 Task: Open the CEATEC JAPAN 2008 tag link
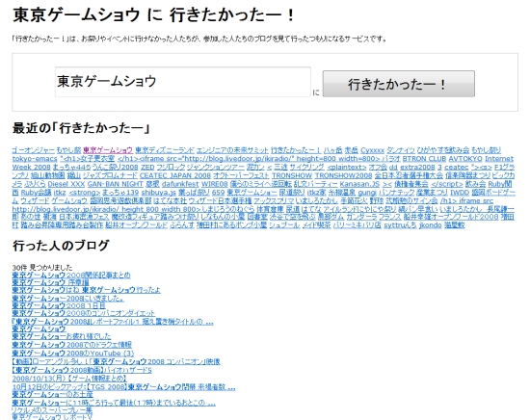click(175, 175)
